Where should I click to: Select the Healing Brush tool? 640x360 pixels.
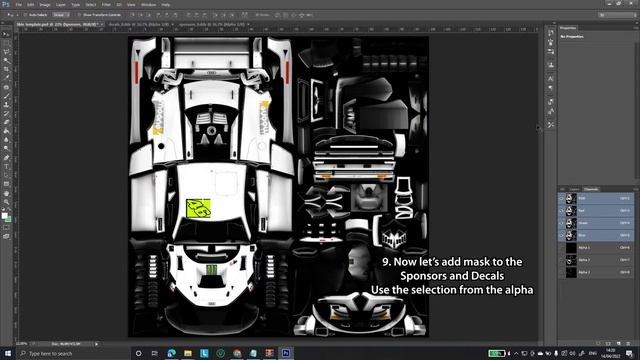[6, 87]
